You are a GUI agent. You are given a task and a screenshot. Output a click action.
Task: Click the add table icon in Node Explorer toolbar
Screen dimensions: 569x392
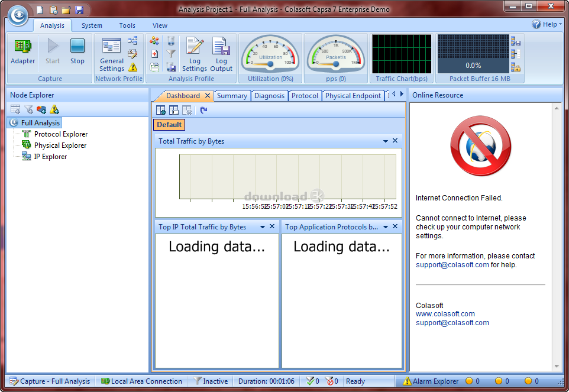click(x=15, y=109)
